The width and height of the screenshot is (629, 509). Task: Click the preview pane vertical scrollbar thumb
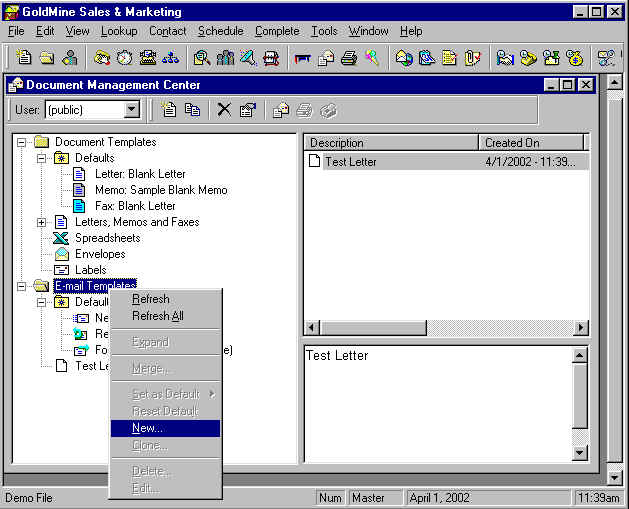tap(580, 395)
